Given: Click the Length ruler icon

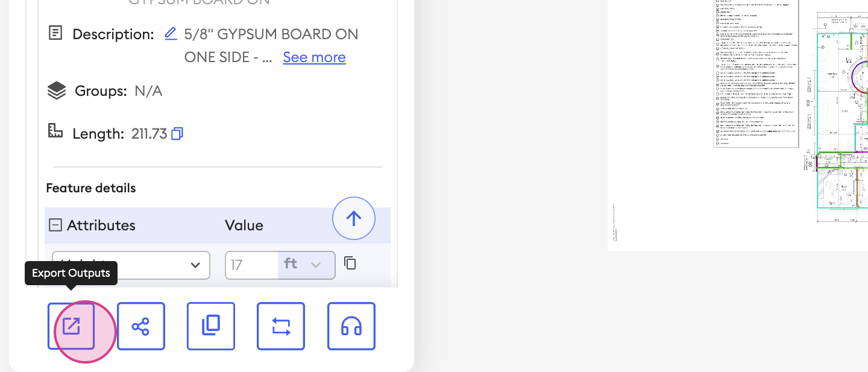Looking at the screenshot, I should [x=55, y=131].
